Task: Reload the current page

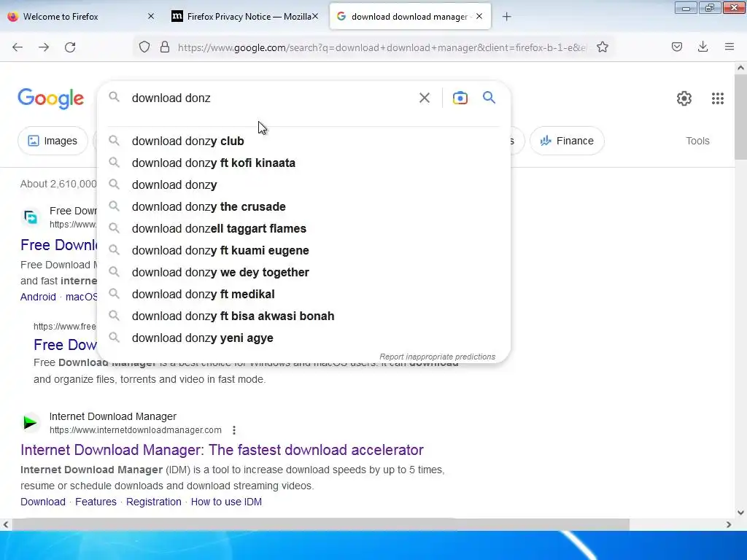Action: coord(70,47)
